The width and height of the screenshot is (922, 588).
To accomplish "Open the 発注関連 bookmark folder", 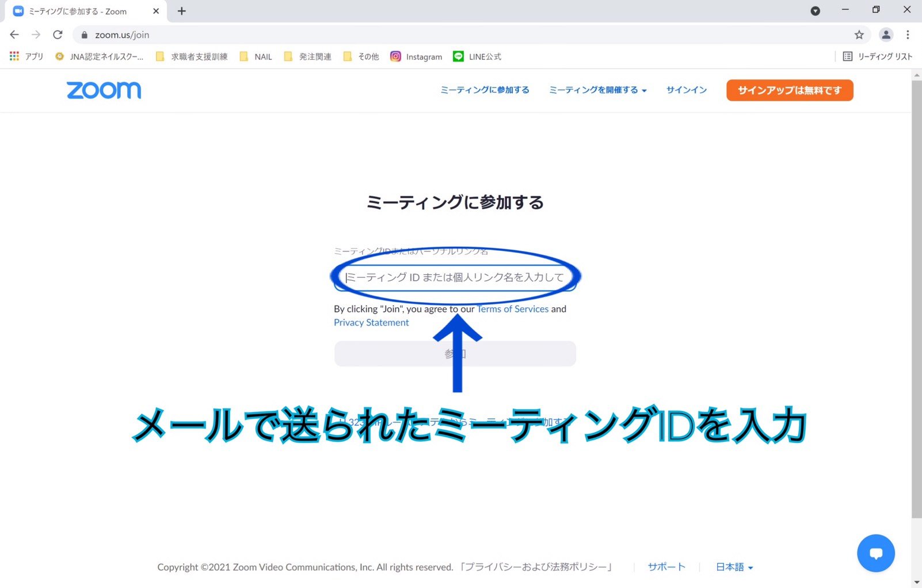I will 307,56.
